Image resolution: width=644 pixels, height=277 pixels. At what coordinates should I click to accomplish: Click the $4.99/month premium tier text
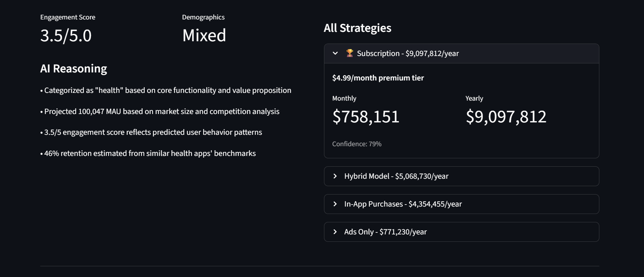pos(378,78)
